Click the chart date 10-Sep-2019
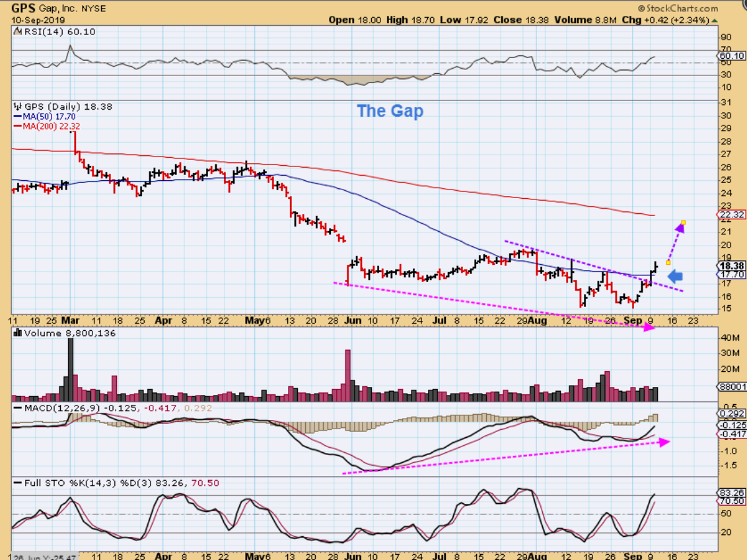747x560 pixels. tap(38, 20)
